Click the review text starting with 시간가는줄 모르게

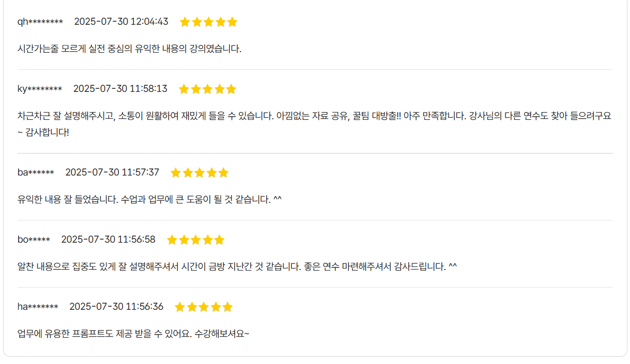(x=129, y=49)
